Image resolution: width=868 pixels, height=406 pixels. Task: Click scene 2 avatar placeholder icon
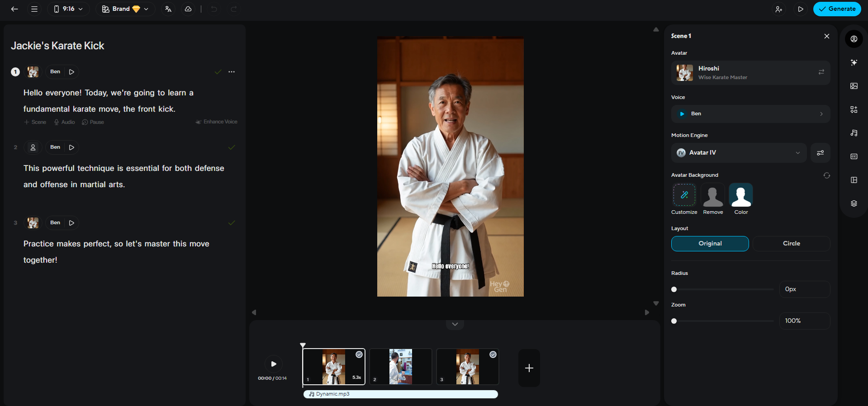pyautogui.click(x=33, y=147)
